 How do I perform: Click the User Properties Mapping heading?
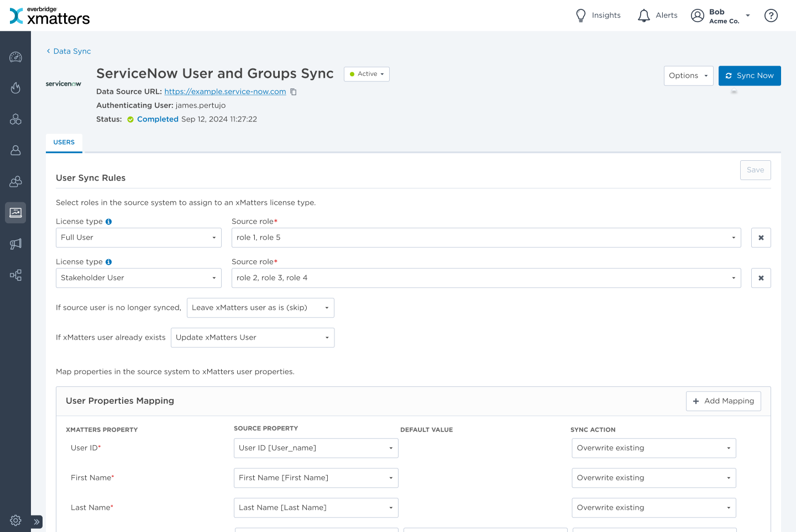point(120,401)
